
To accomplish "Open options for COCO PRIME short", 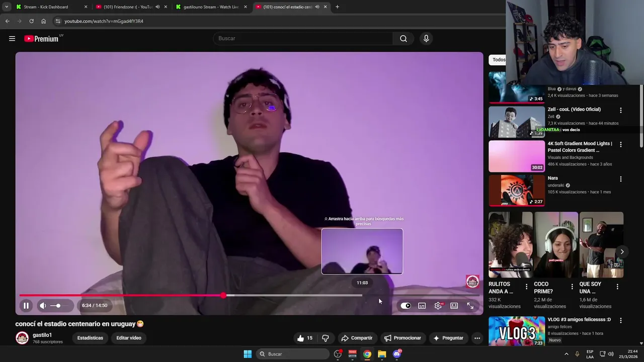I will 572,287.
